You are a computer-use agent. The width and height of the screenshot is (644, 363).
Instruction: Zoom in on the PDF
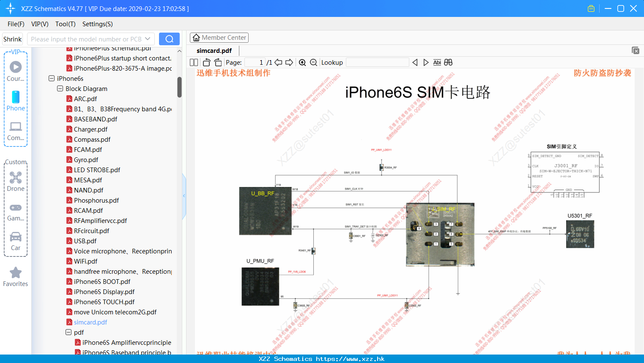[x=302, y=62]
